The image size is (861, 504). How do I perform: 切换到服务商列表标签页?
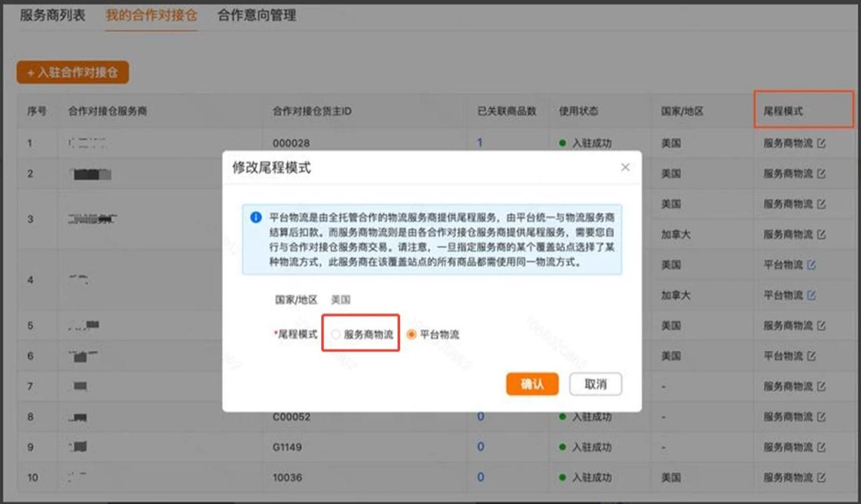52,15
